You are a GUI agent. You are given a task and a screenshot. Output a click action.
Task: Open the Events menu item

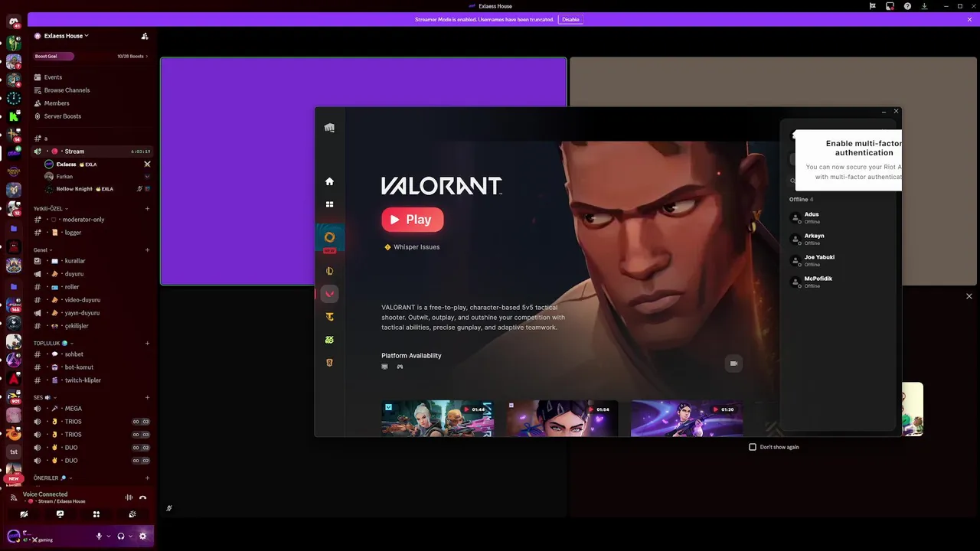pos(92,77)
